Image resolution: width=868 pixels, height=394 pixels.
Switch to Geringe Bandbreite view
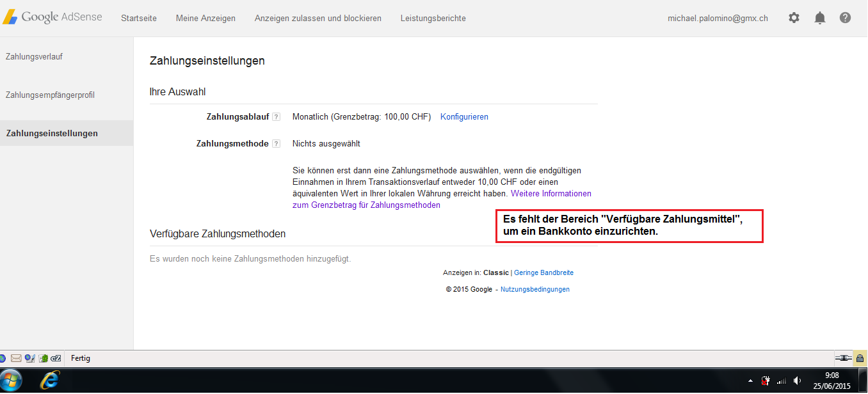[x=543, y=272]
